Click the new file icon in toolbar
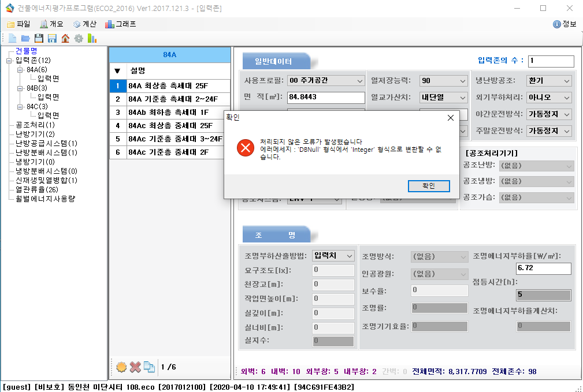The image size is (583, 392). [12, 38]
